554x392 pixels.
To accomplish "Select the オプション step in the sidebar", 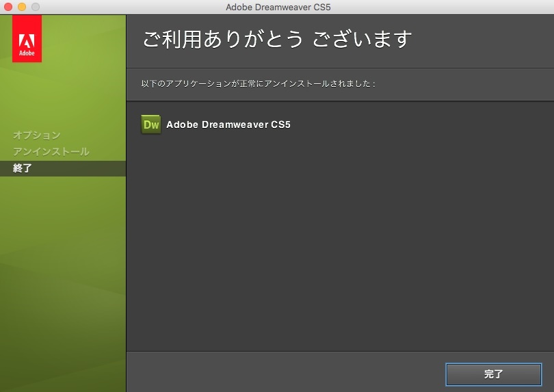I will point(37,135).
